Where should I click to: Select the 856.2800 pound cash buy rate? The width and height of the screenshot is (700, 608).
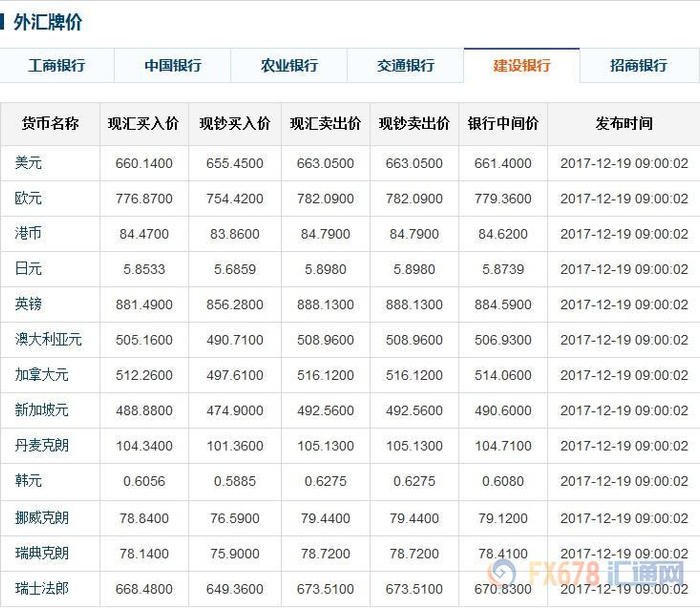(235, 305)
